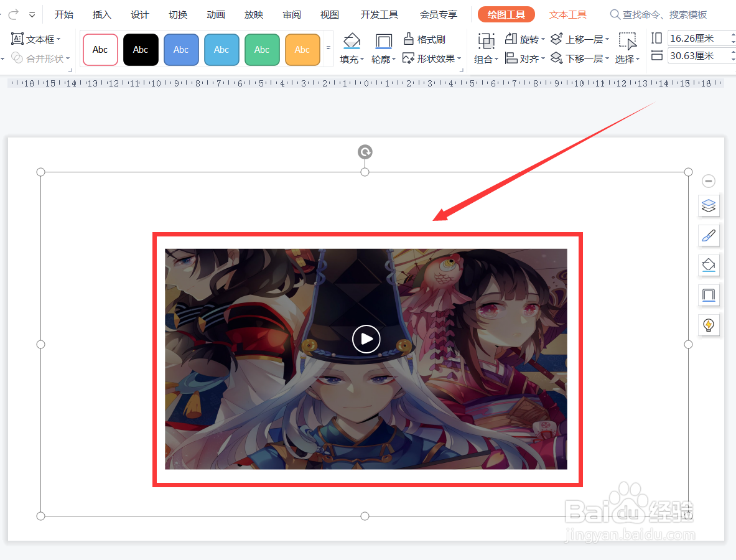Open the 对齐 align menu
736x560 pixels.
[524, 58]
